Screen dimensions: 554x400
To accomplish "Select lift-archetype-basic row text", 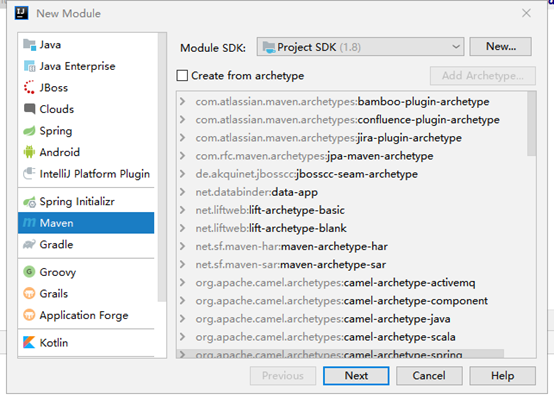I will 270,210.
